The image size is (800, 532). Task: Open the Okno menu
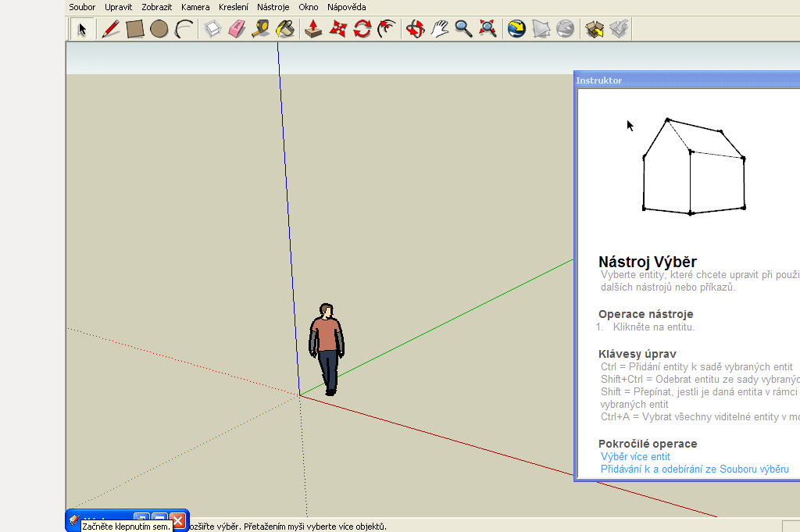[x=308, y=7]
